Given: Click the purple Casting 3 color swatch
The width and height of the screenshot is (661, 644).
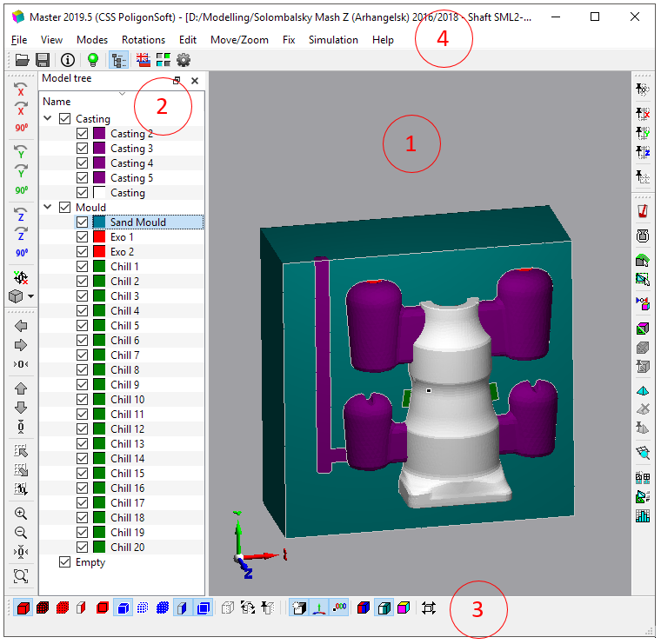Looking at the screenshot, I should 99,149.
